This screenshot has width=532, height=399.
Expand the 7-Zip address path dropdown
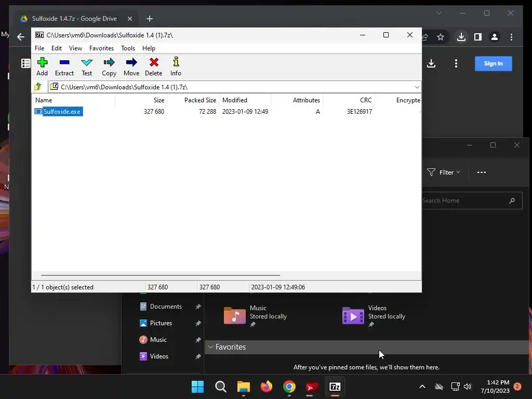(x=417, y=87)
